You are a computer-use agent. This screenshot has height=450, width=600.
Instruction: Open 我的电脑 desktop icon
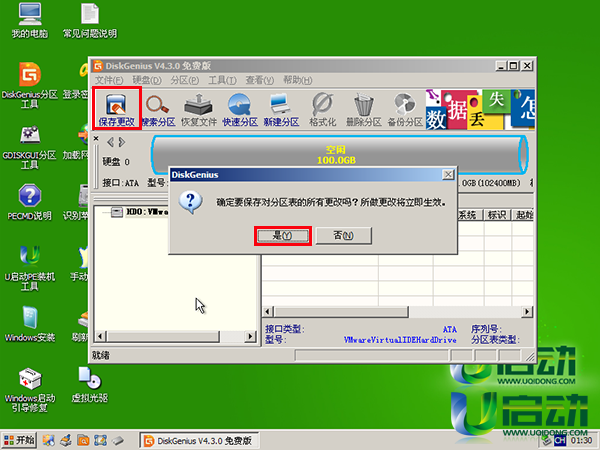click(x=29, y=21)
